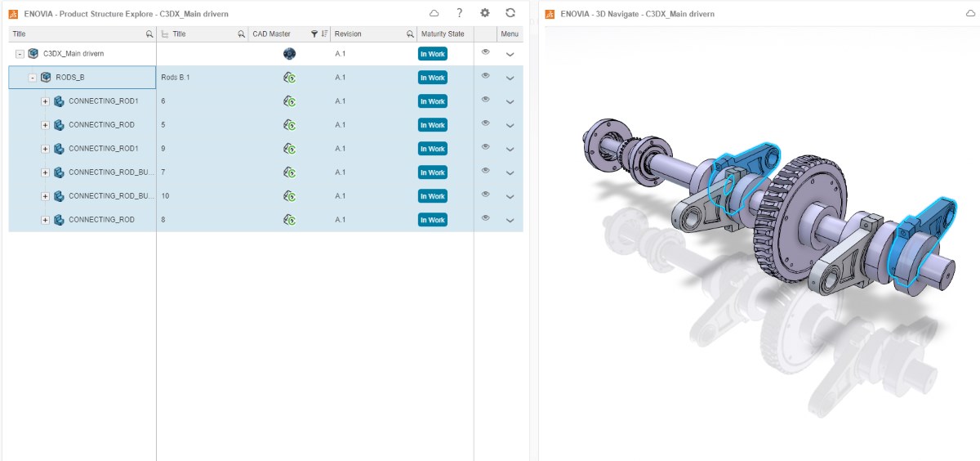This screenshot has height=461, width=980.
Task: Open settings gear in Product Structure Explore
Action: coord(485,13)
